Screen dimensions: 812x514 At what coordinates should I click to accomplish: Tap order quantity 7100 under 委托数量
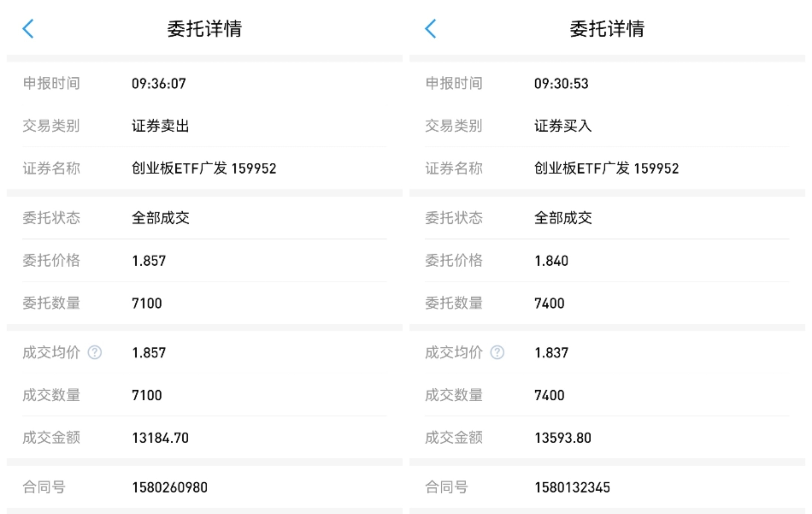[147, 303]
